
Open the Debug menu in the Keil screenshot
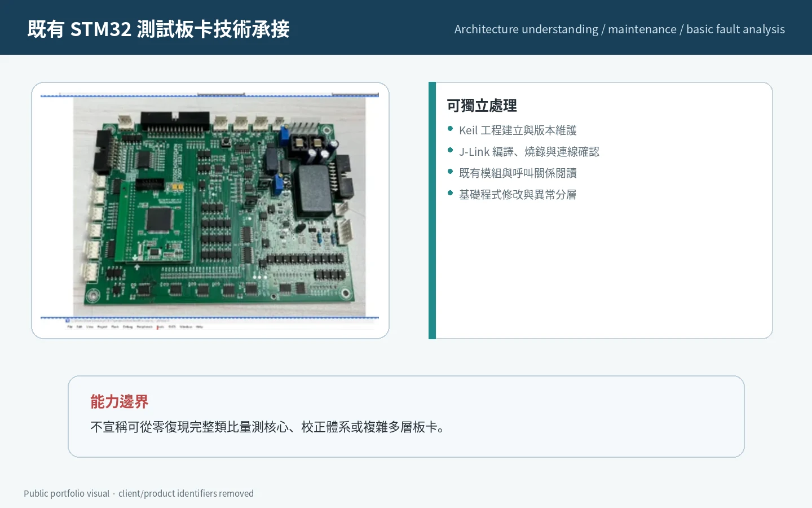coord(127,327)
